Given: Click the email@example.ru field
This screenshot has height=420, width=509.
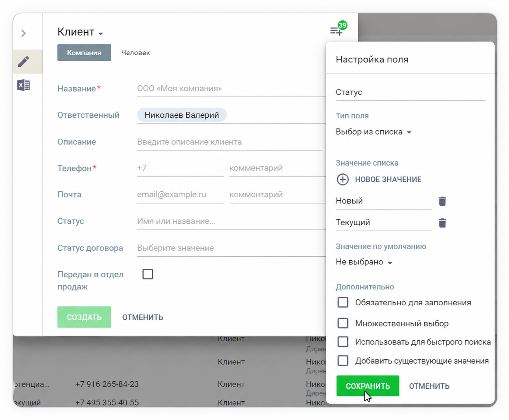Looking at the screenshot, I should coord(181,195).
